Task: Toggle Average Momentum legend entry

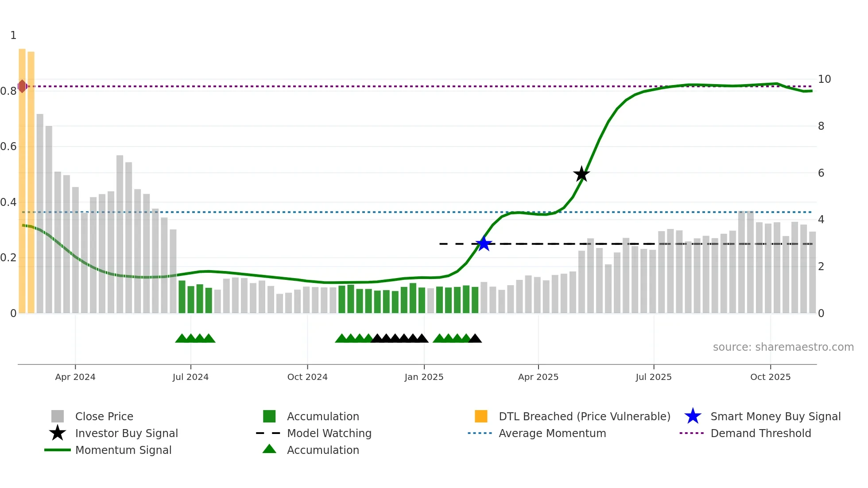Action: (552, 433)
